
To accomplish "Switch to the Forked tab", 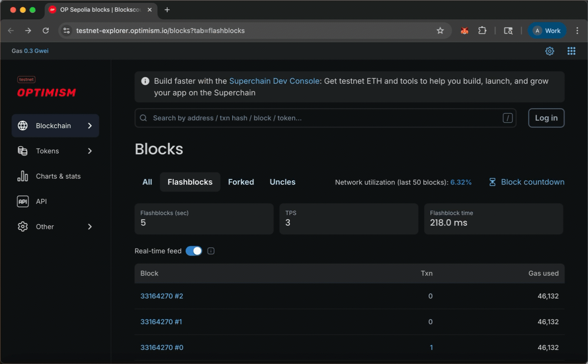I will click(241, 182).
